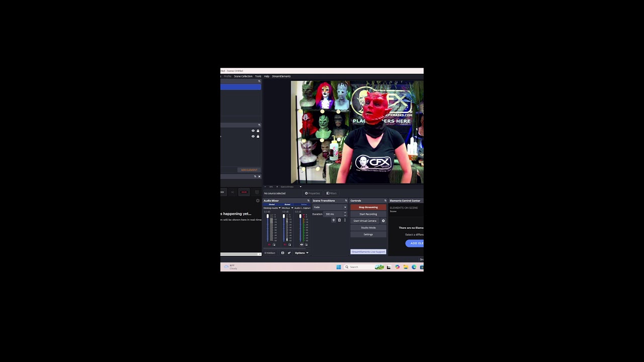Undock the Audio Mixer panel
Screen dimensions: 644x362
coord(308,201)
